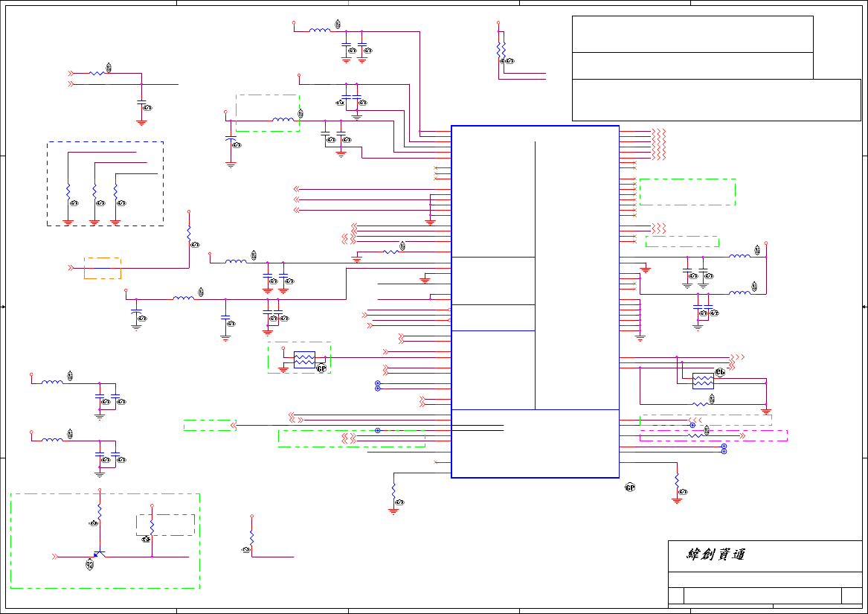Click the GP marker below the IC's bottom-right corner
Screen dimensions: 868x614
click(x=630, y=487)
